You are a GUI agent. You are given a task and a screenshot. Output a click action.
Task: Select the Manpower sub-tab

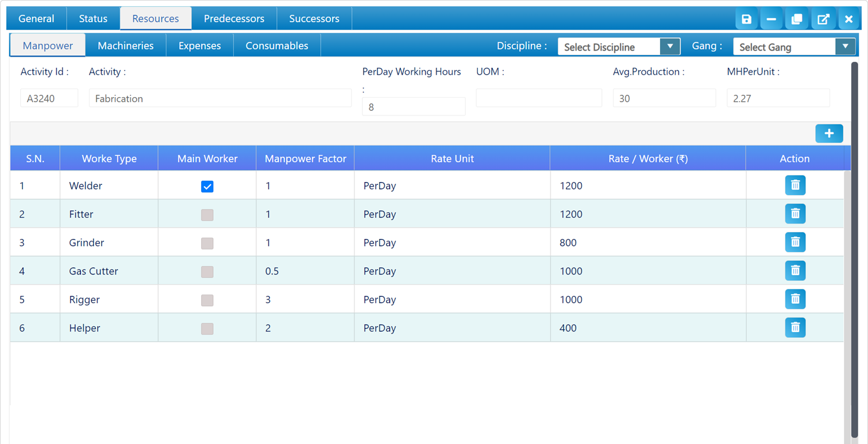coord(48,45)
